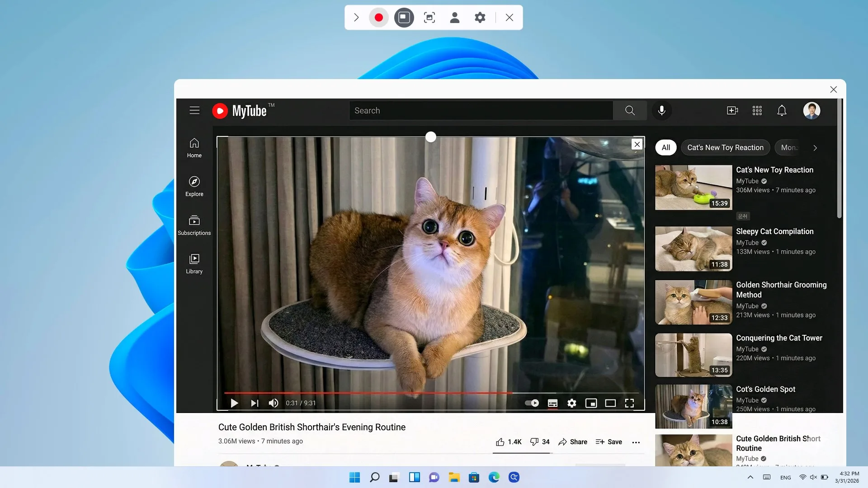Image resolution: width=868 pixels, height=488 pixels.
Task: Open the Cat's New Toy Reaction thumbnail
Action: (693, 187)
